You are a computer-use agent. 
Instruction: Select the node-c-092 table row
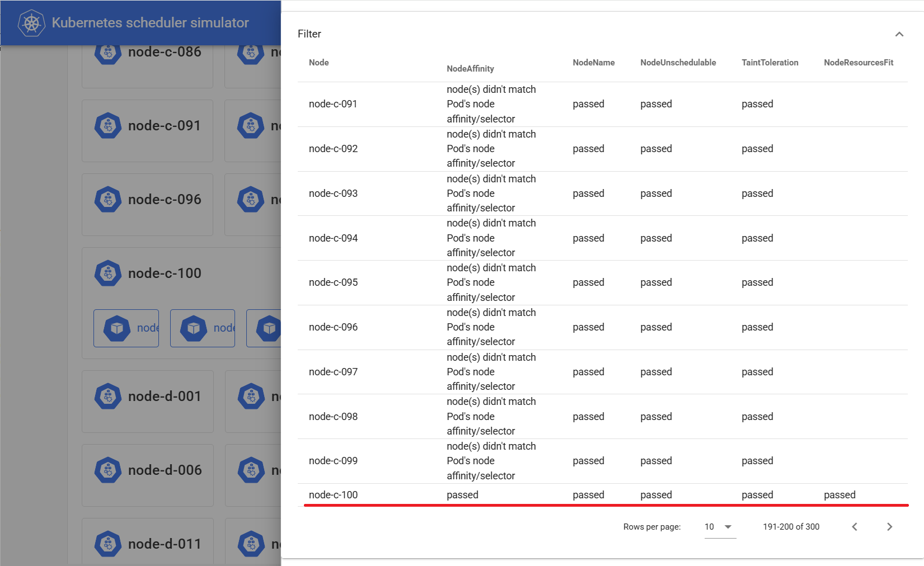pos(603,149)
